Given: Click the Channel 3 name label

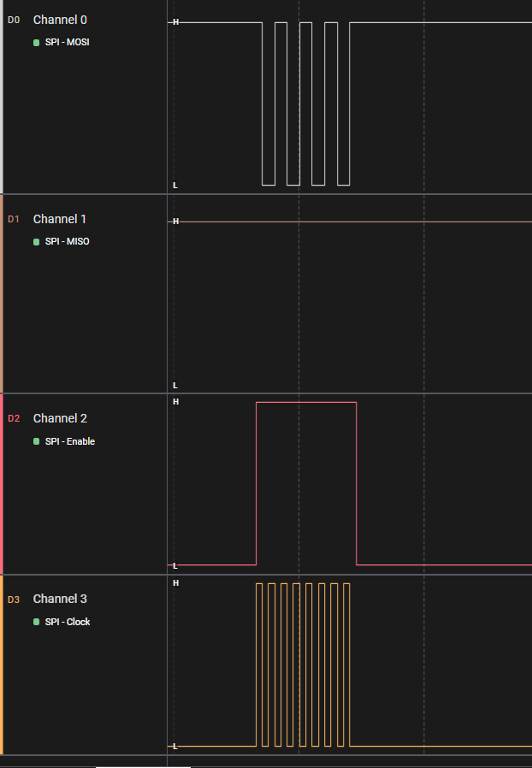Looking at the screenshot, I should [x=60, y=599].
